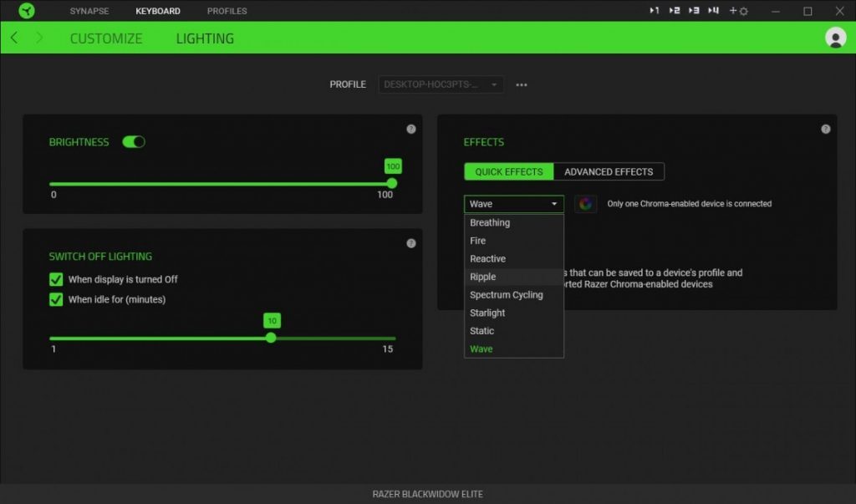The height and width of the screenshot is (504, 856).
Task: Select Quick Effects tab
Action: click(x=509, y=171)
